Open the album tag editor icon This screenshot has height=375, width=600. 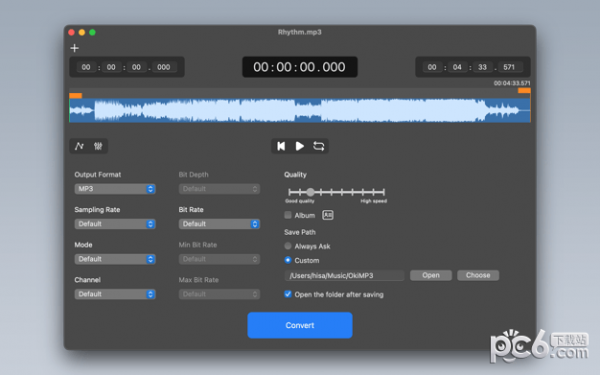coord(328,215)
